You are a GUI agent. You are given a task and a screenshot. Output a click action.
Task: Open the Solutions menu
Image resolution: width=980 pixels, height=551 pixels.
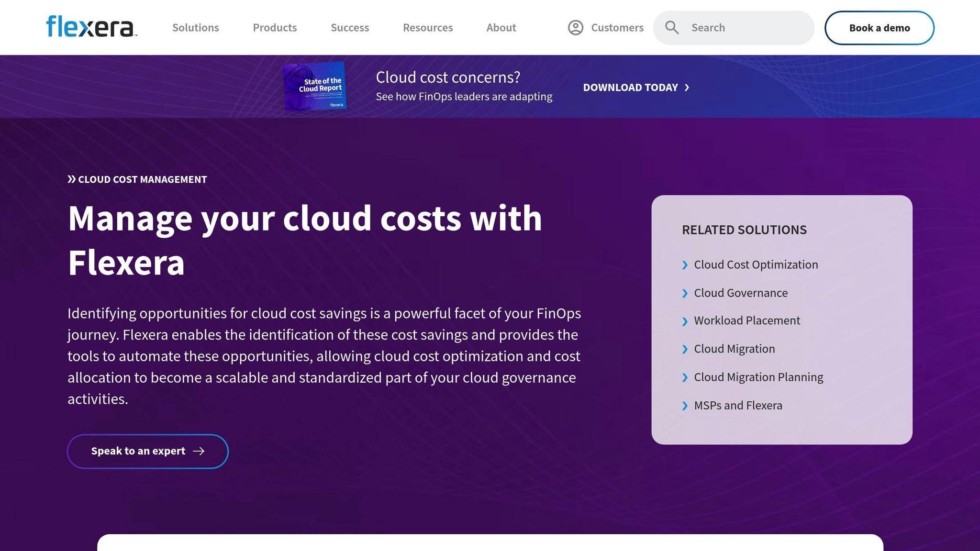pos(196,28)
